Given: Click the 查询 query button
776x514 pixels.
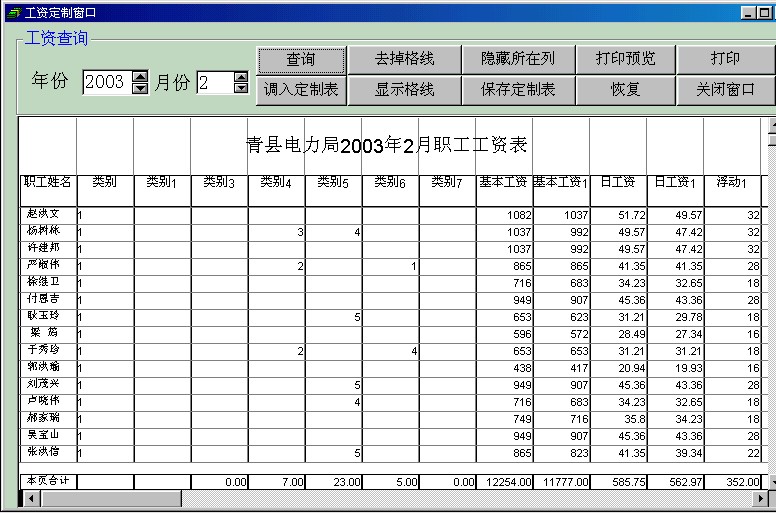Looking at the screenshot, I should click(x=301, y=60).
